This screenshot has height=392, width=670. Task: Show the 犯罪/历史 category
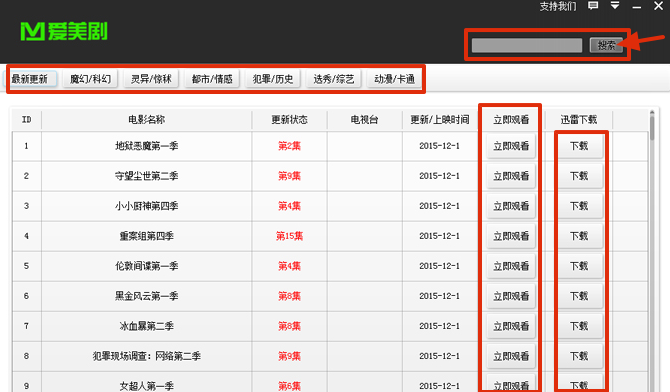click(273, 79)
